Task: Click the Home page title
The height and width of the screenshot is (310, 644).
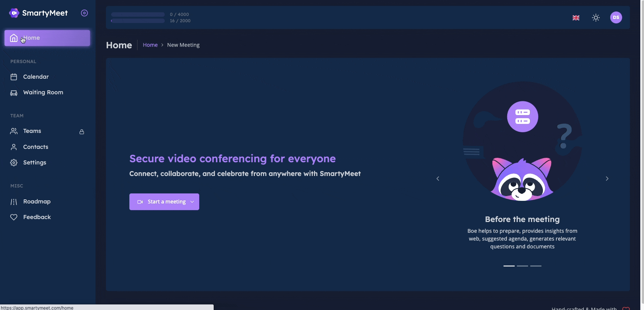Action: (119, 45)
